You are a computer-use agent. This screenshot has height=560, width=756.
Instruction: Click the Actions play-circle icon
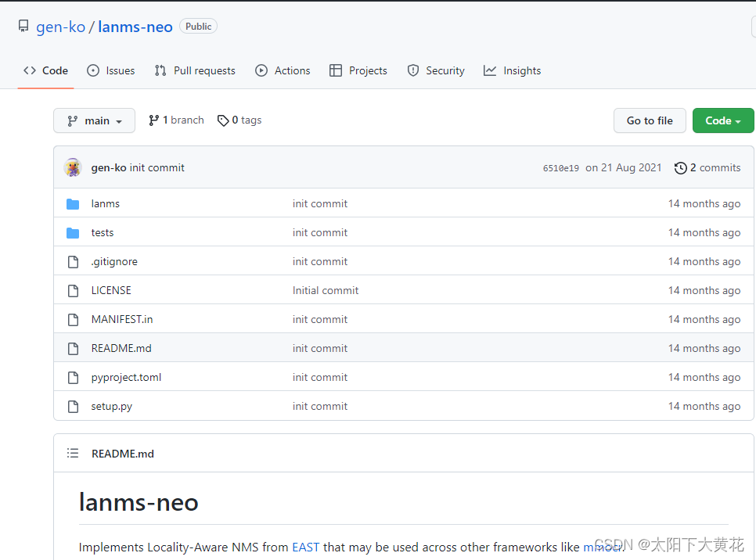[261, 70]
